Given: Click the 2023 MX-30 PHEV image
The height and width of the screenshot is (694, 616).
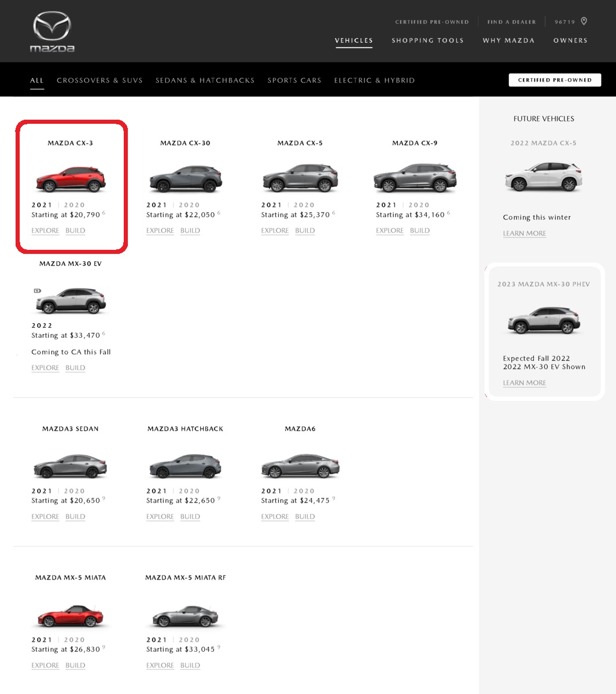Looking at the screenshot, I should (x=544, y=320).
